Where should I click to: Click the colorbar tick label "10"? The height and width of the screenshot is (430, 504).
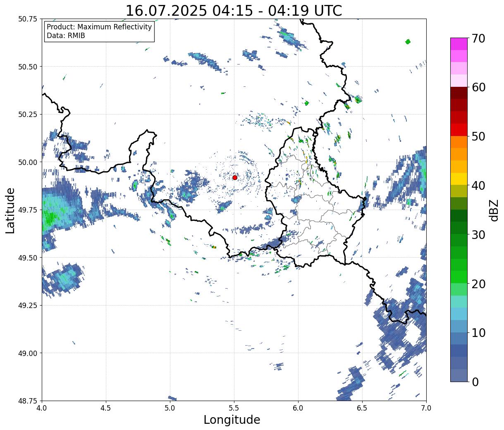point(478,332)
